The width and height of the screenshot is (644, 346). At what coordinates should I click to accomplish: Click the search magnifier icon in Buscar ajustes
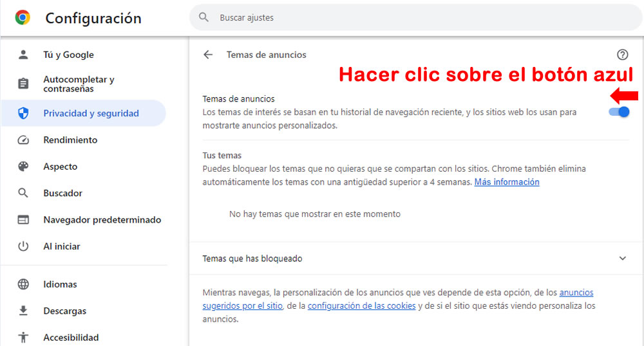point(204,17)
